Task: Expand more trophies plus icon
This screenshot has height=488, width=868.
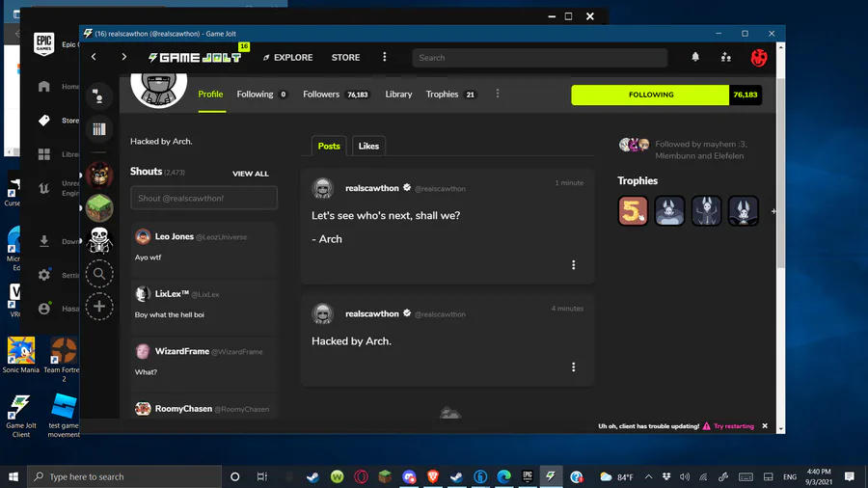Action: click(x=773, y=211)
